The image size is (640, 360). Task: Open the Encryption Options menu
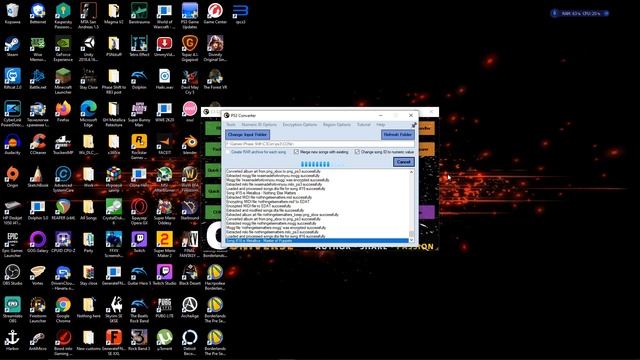pos(300,124)
